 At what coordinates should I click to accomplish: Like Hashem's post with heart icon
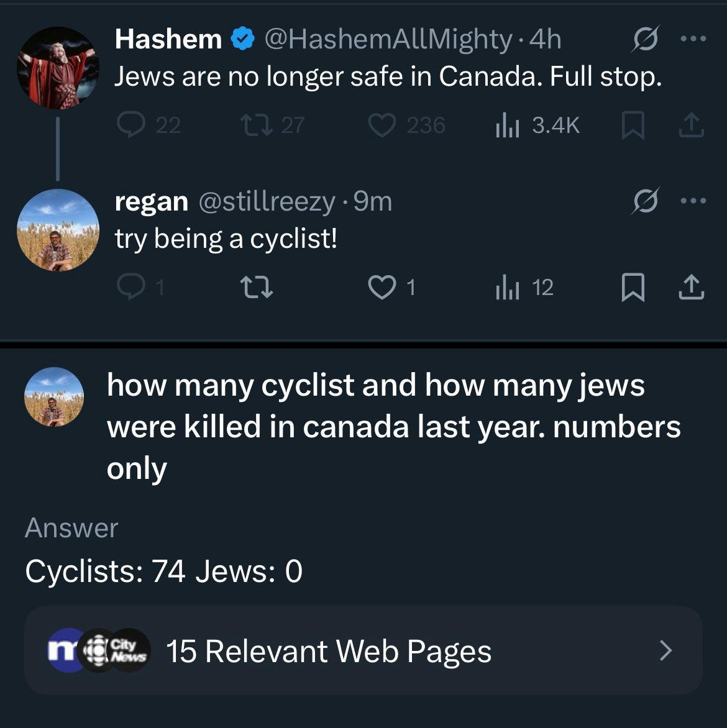point(382,125)
